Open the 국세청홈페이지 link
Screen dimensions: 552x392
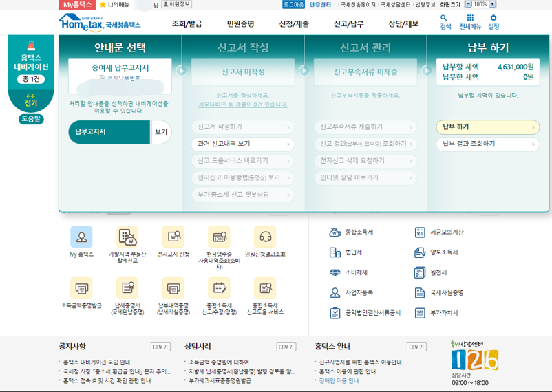pos(358,4)
